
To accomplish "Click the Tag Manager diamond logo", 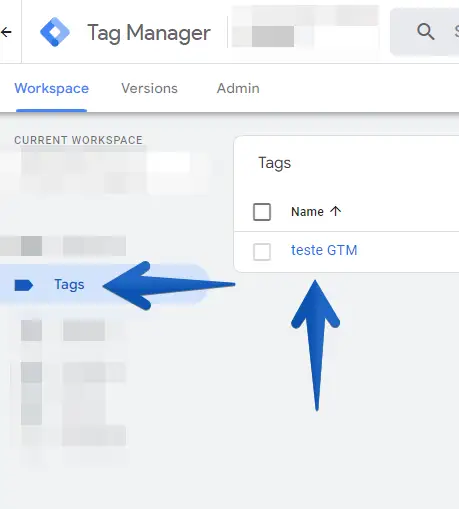I will [x=55, y=32].
